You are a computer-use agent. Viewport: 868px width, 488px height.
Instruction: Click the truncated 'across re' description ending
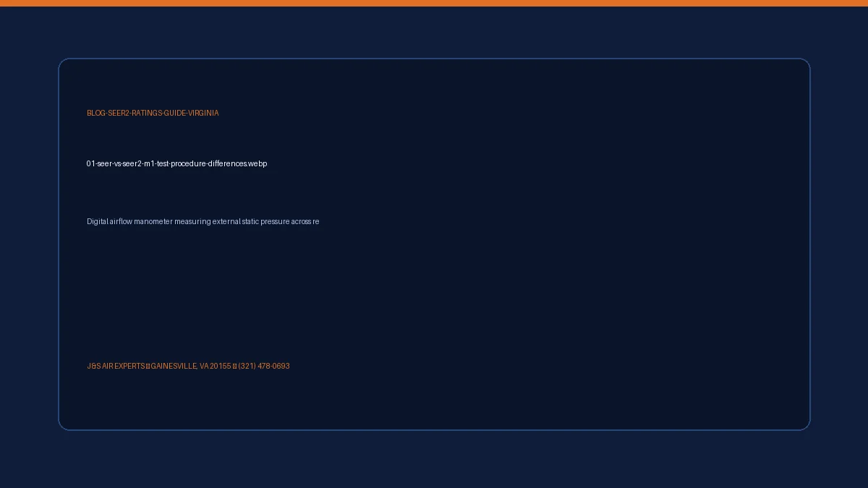point(305,221)
